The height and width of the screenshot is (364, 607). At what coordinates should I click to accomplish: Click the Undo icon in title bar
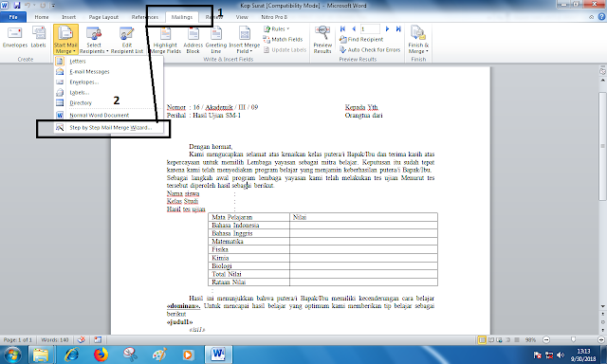point(28,6)
